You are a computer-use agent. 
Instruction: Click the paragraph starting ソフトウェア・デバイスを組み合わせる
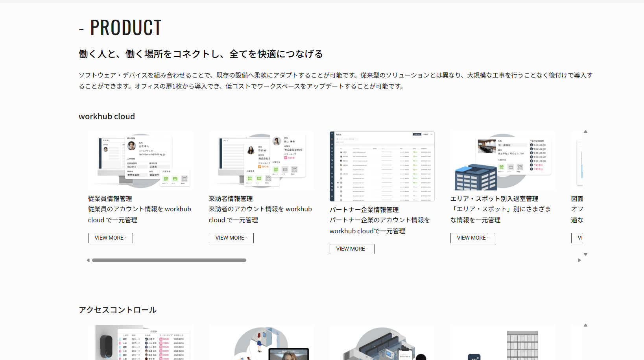click(x=336, y=81)
